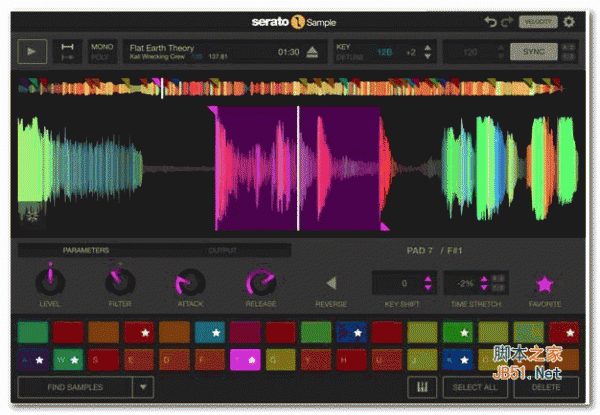Trigger the red pad labeled H

(351, 360)
